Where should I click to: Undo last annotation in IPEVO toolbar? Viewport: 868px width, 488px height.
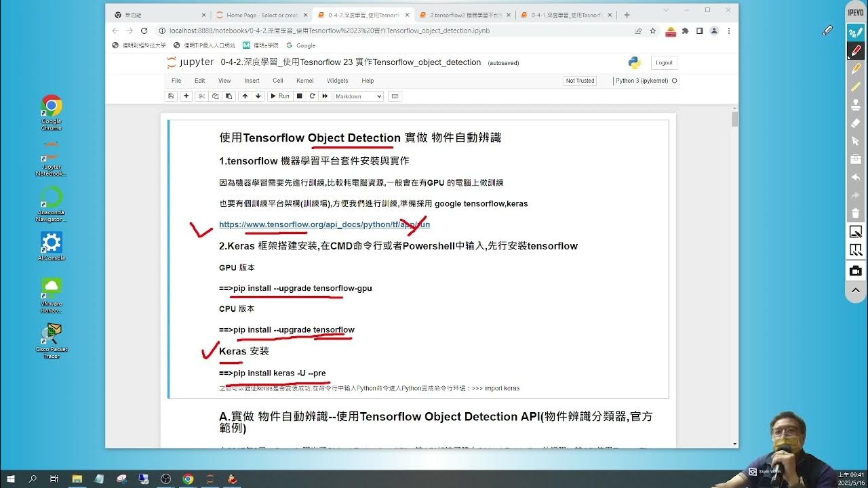click(855, 178)
